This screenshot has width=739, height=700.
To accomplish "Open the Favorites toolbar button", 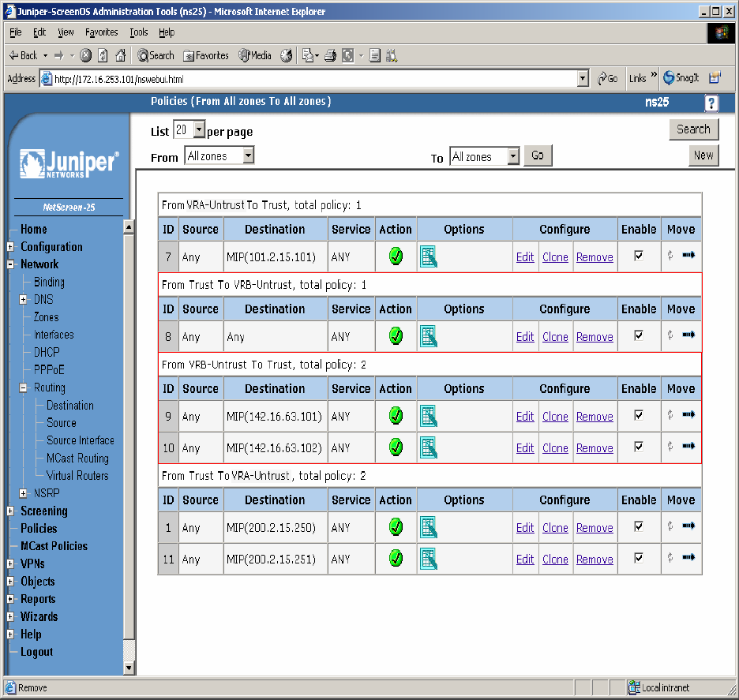I will click(x=205, y=55).
